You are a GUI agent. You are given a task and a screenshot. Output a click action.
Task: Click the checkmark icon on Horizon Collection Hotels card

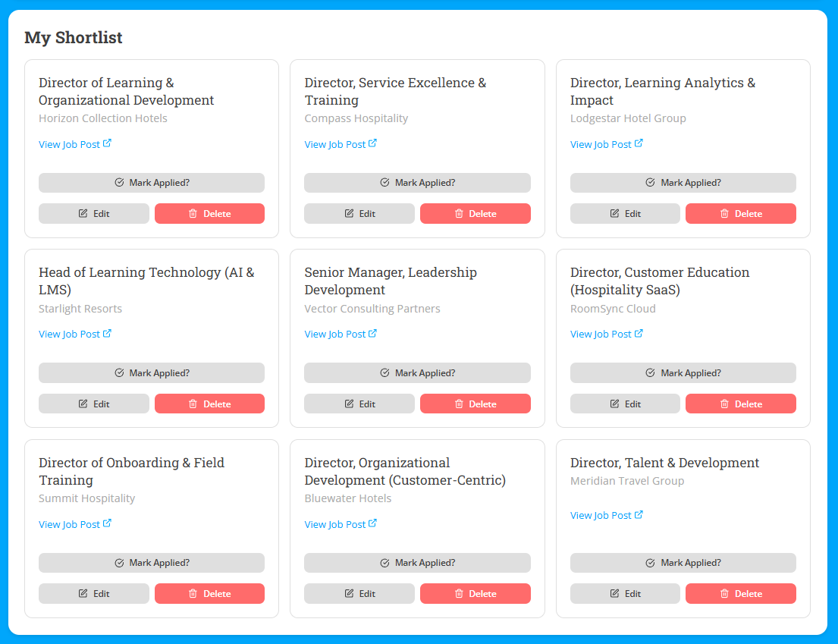tap(119, 182)
